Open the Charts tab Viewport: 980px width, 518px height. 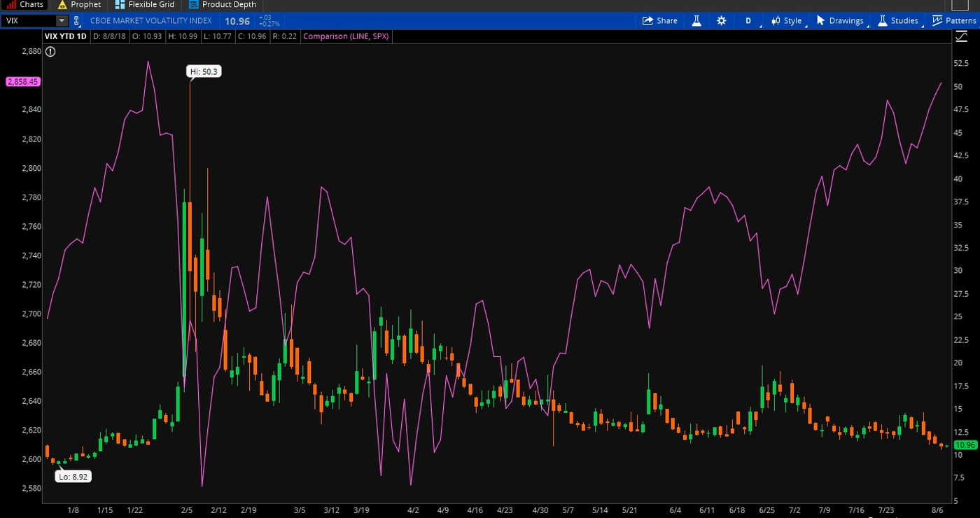(x=25, y=4)
